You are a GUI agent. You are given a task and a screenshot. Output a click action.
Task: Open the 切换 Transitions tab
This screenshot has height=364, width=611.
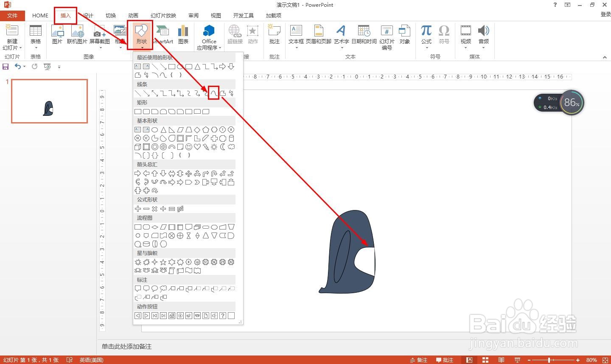pyautogui.click(x=111, y=16)
